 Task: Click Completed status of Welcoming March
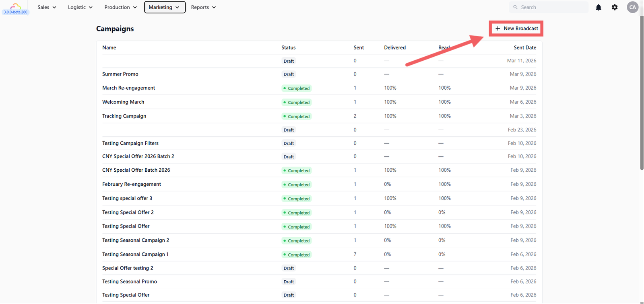[297, 103]
